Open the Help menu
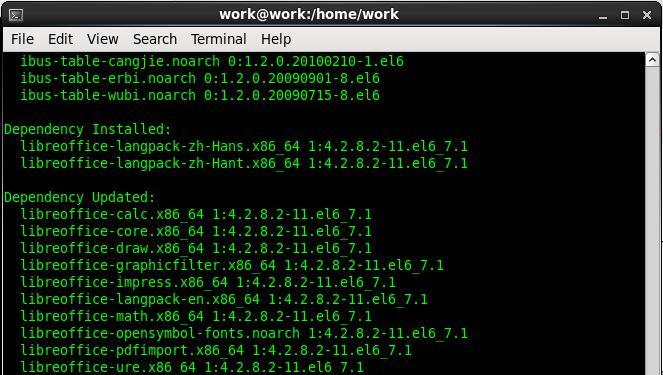The height and width of the screenshot is (375, 663). tap(276, 39)
